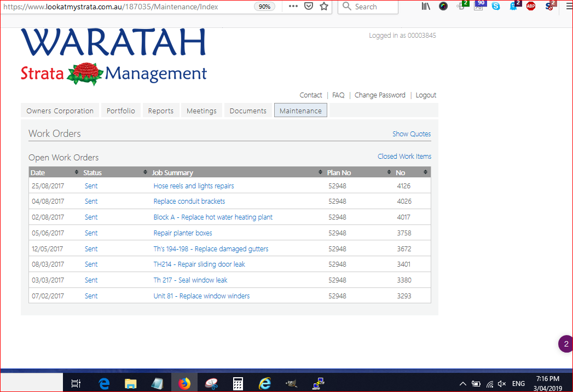
Task: Open the Task View taskbar icon
Action: (x=76, y=383)
